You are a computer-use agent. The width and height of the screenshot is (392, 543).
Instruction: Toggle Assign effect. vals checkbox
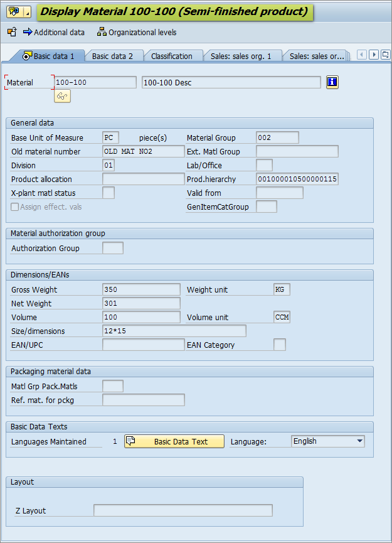coord(15,207)
